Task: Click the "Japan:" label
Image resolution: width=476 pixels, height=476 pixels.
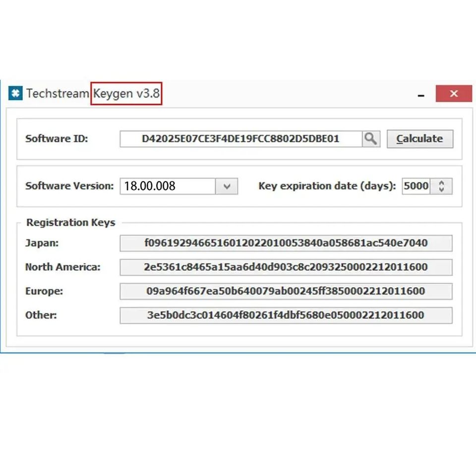Action: [x=42, y=243]
